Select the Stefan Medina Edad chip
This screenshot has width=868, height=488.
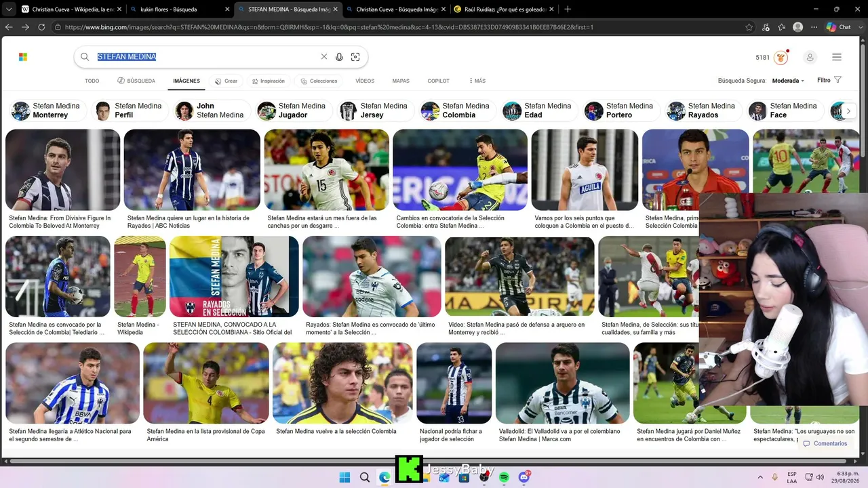539,110
